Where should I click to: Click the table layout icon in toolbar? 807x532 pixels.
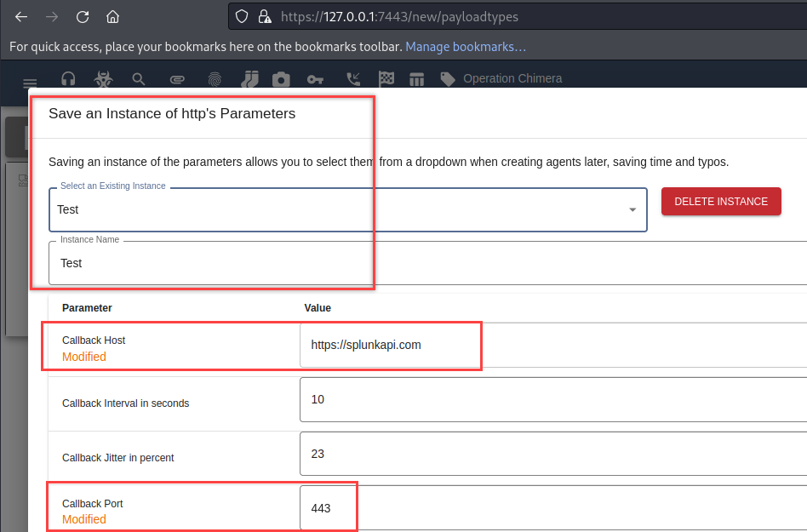(416, 79)
